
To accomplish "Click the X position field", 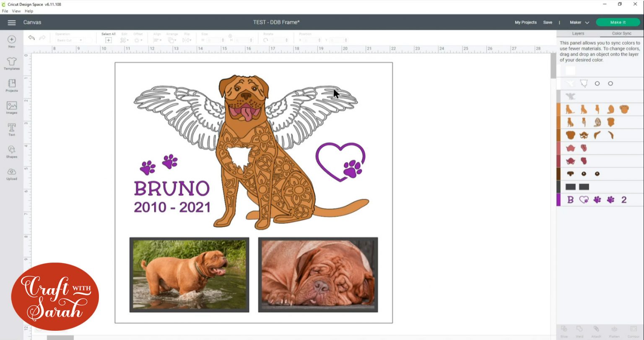I will (x=312, y=40).
